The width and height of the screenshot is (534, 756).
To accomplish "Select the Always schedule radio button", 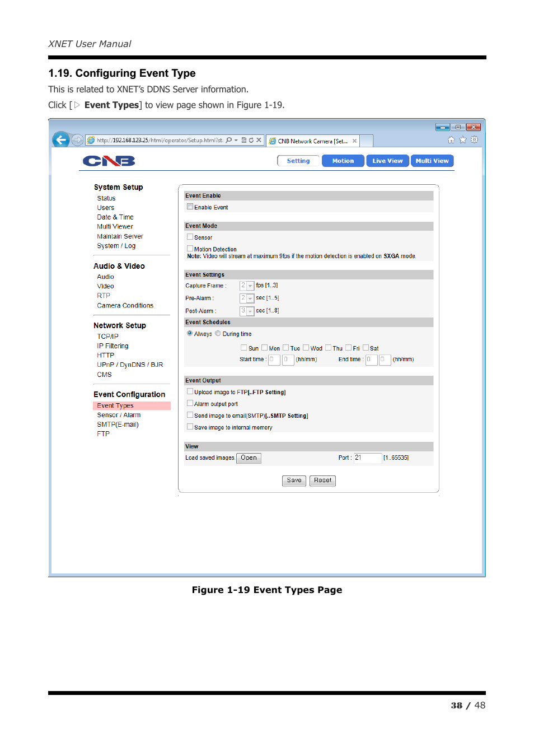I will [x=190, y=333].
